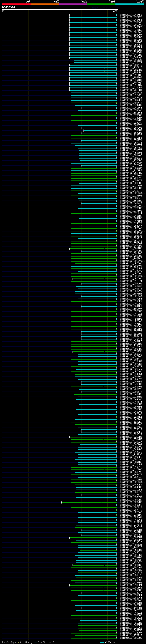This screenshot has width=146, height=644.
Task: Select label UniRef100_B9HCW7
Action: tap(131, 35)
